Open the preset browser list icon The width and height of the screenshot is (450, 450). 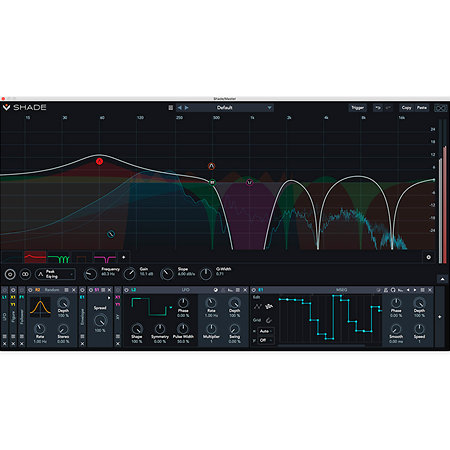171,108
